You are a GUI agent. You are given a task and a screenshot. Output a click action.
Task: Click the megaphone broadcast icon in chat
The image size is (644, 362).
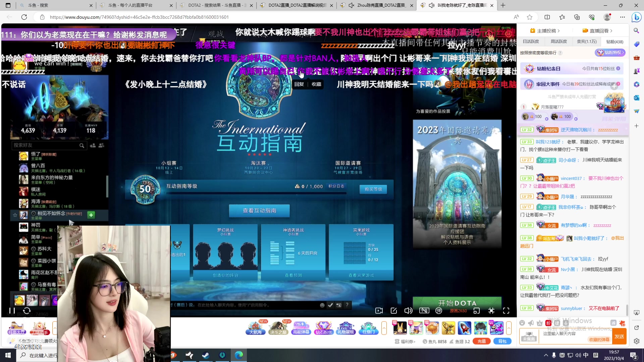pos(531,323)
